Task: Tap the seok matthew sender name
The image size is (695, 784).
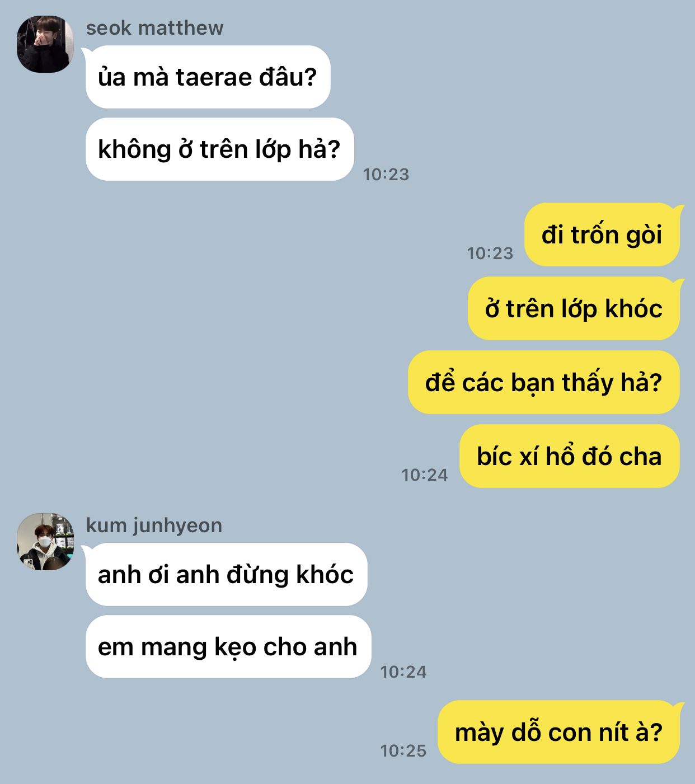Action: [x=154, y=27]
